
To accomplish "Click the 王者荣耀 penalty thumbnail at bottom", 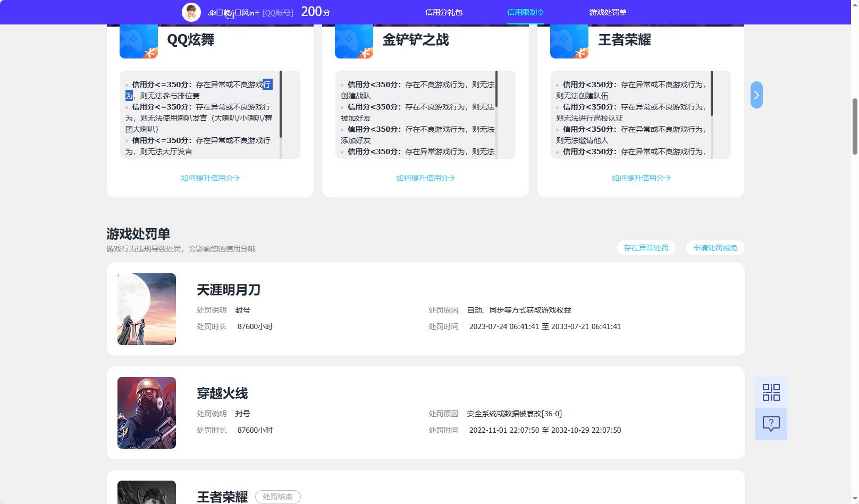I will [147, 492].
